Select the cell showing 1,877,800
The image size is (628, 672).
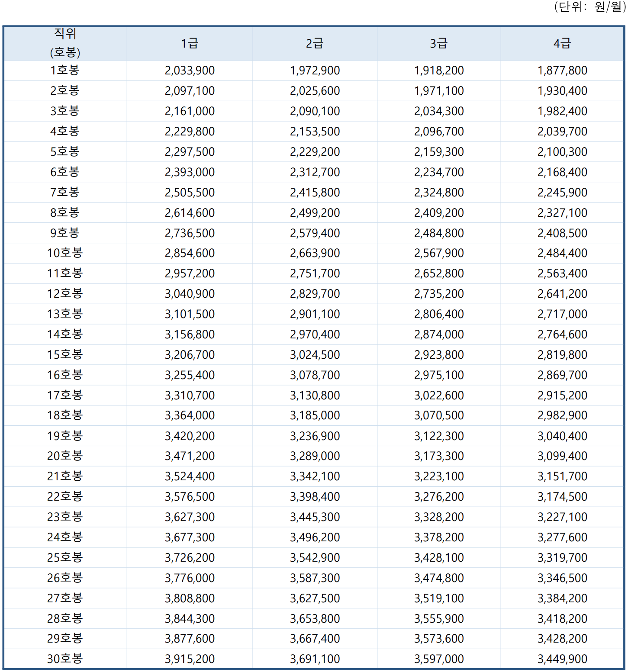click(x=562, y=71)
